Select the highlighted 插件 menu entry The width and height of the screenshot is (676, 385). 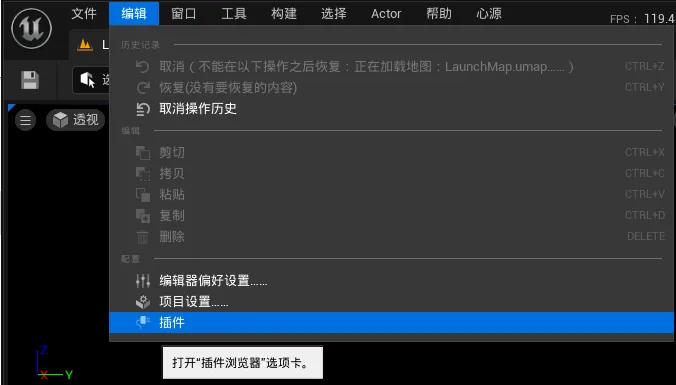coord(391,322)
